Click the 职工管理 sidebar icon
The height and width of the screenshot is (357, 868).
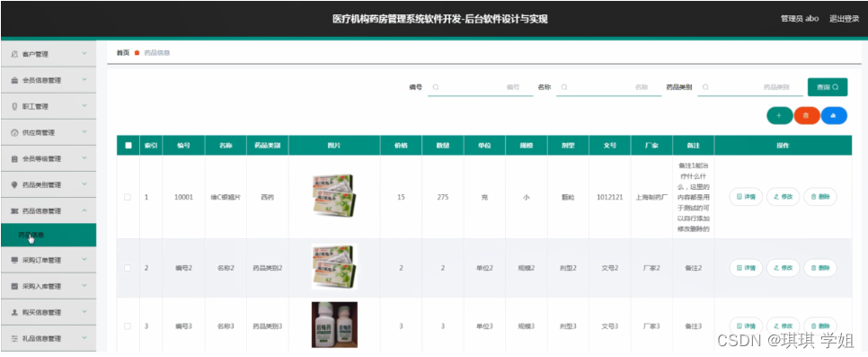[x=14, y=106]
